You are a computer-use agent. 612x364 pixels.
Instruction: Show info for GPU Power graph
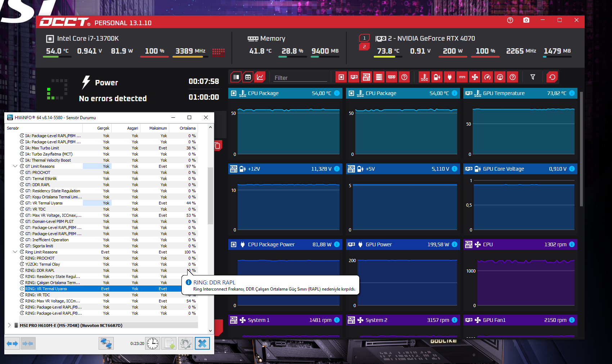point(454,244)
